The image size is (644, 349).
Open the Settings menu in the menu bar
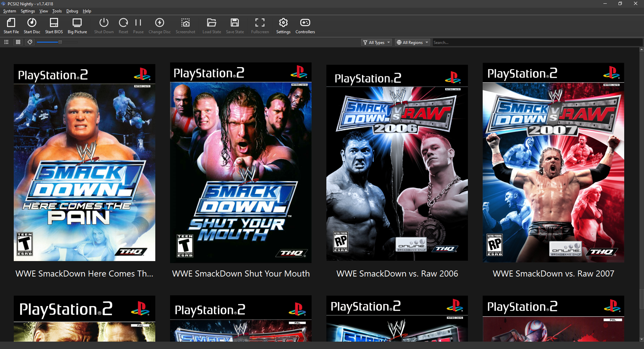click(x=28, y=11)
